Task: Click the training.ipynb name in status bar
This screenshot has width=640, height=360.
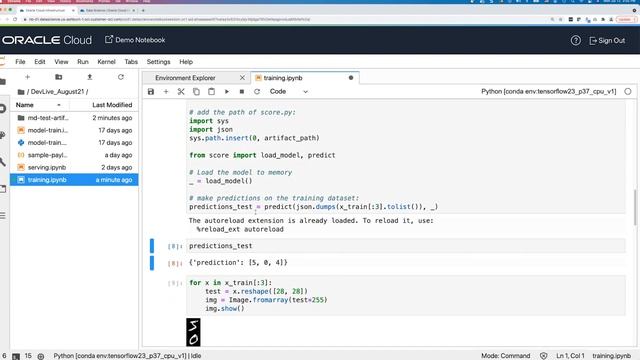Action: [x=611, y=356]
